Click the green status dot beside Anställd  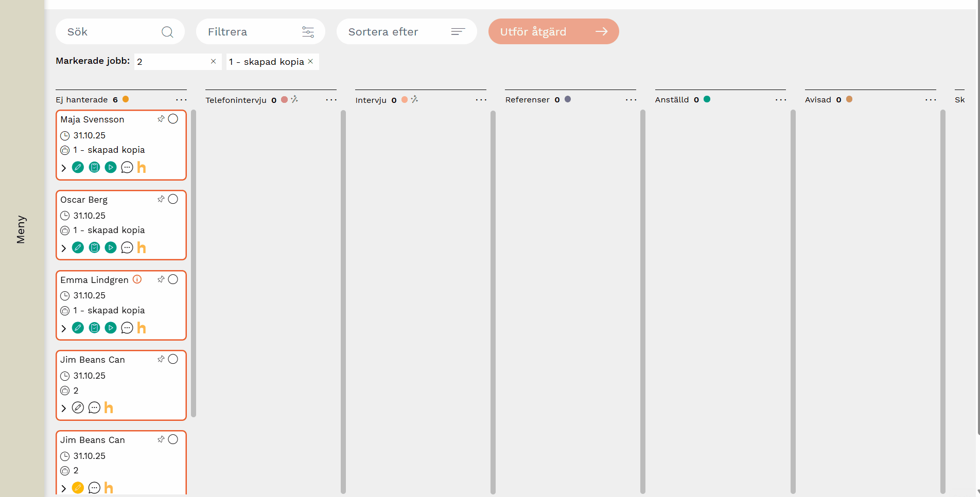click(707, 99)
